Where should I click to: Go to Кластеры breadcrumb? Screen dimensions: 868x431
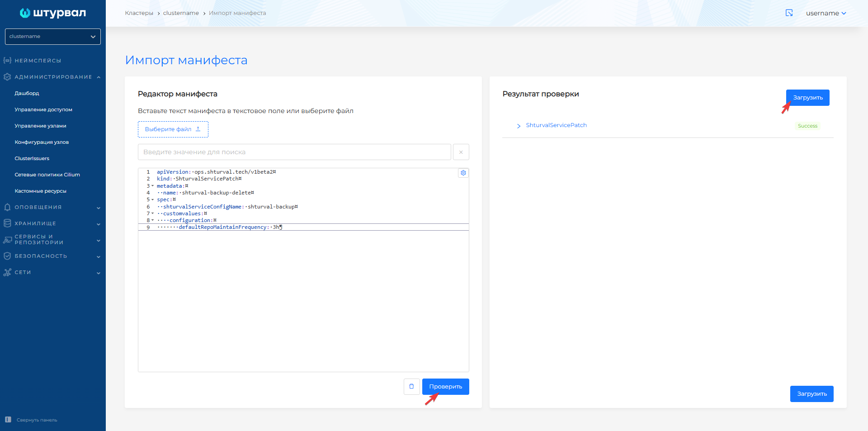point(139,13)
